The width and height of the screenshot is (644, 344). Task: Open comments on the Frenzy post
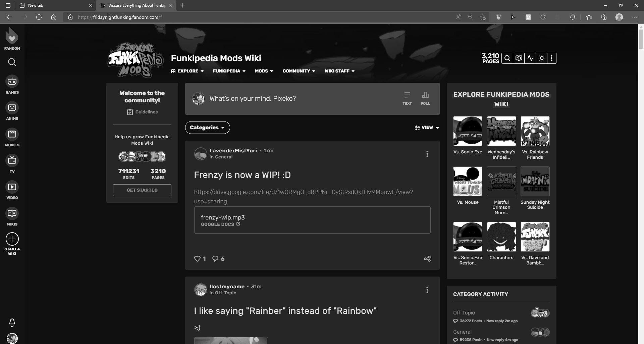(x=218, y=259)
